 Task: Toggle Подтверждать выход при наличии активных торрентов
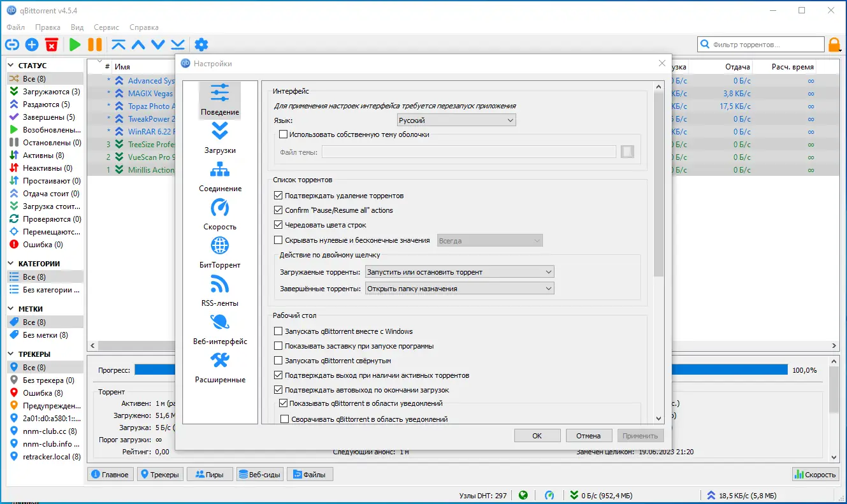coord(278,375)
